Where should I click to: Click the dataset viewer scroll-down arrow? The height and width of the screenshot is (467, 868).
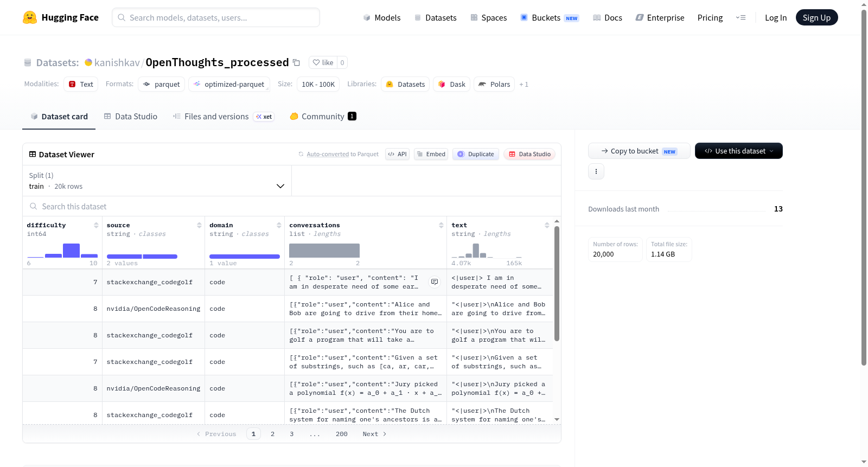pyautogui.click(x=557, y=419)
